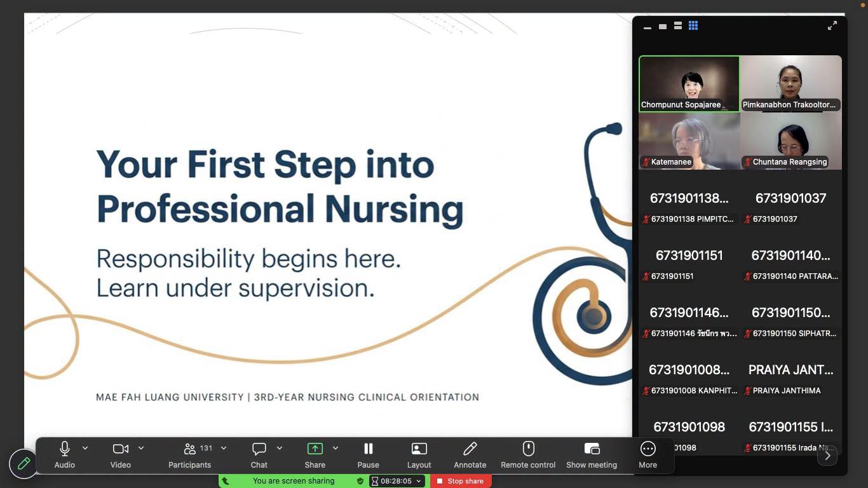The width and height of the screenshot is (868, 488).
Task: Expand the Participants options arrow
Action: click(x=224, y=448)
